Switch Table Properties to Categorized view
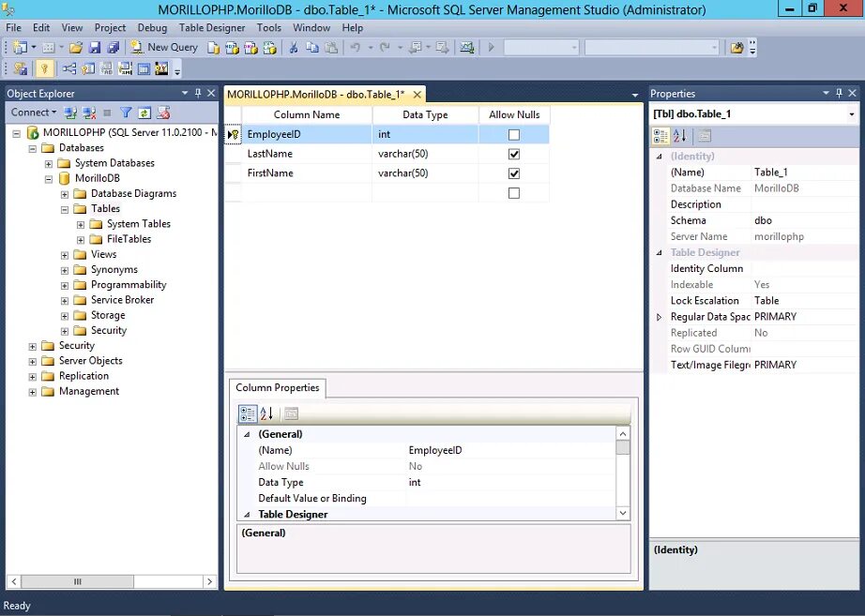 660,136
